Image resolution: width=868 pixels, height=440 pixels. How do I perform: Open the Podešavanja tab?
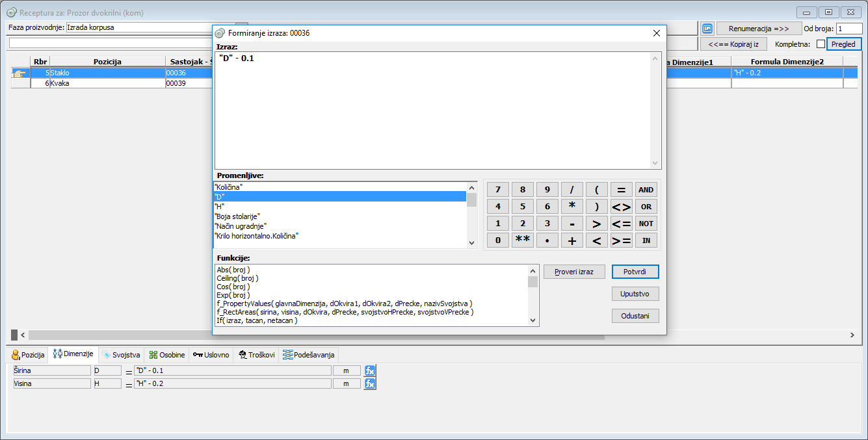point(309,355)
